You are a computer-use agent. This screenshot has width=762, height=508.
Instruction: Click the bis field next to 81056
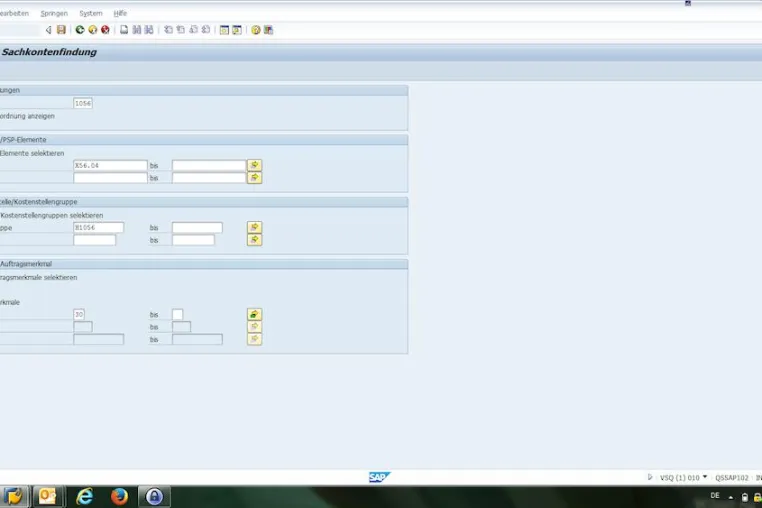tap(197, 228)
